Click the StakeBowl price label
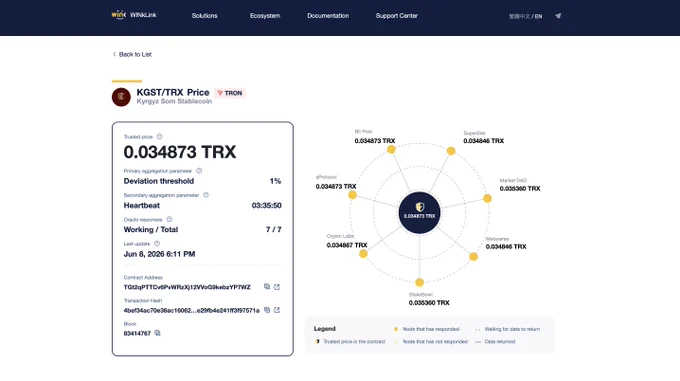The height and width of the screenshot is (381, 680). click(429, 303)
